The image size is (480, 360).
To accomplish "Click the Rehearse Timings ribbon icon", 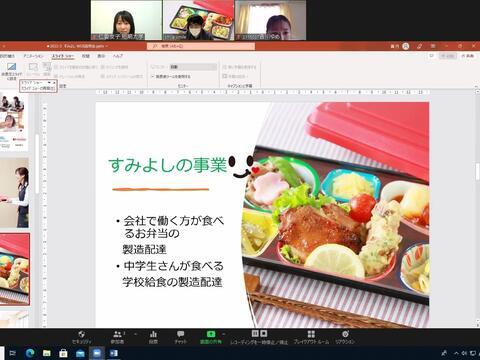I will pos(33,69).
